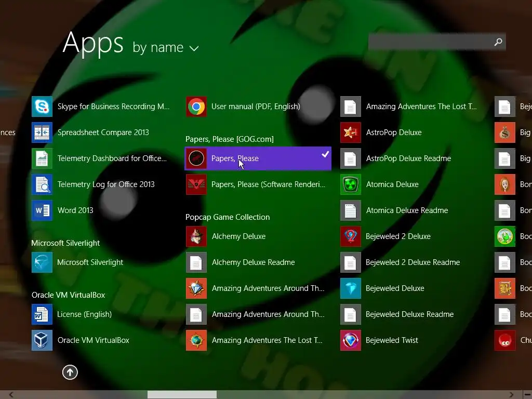
Task: Uncheck the selected Papers, Please tile checkmark
Action: pos(325,154)
